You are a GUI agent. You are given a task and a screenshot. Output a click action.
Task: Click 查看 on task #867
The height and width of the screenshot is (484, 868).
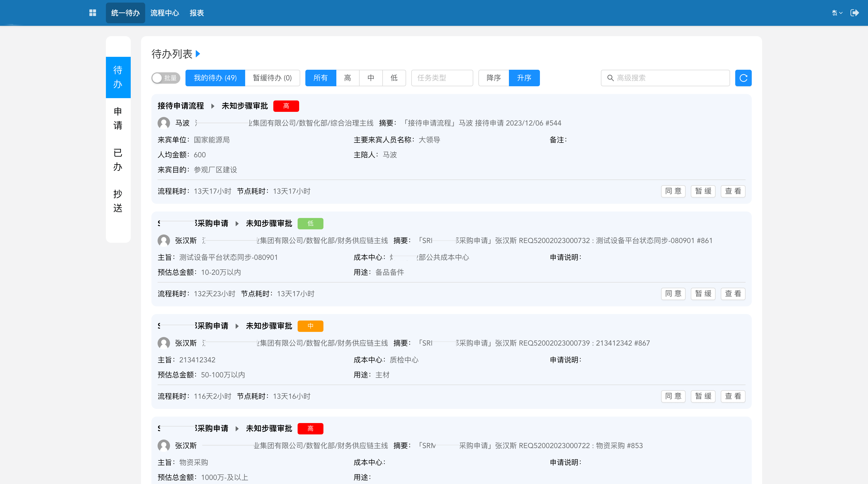click(733, 396)
